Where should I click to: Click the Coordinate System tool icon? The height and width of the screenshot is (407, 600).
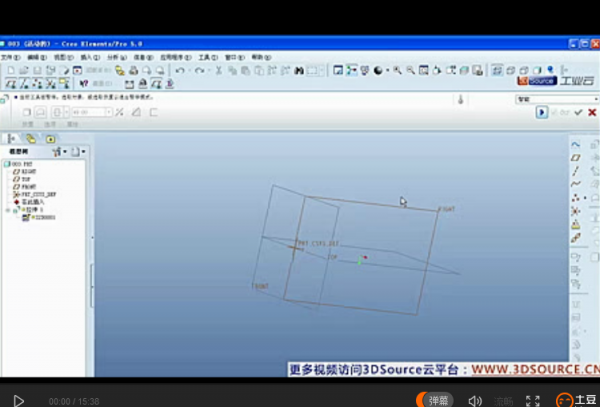pyautogui.click(x=575, y=211)
